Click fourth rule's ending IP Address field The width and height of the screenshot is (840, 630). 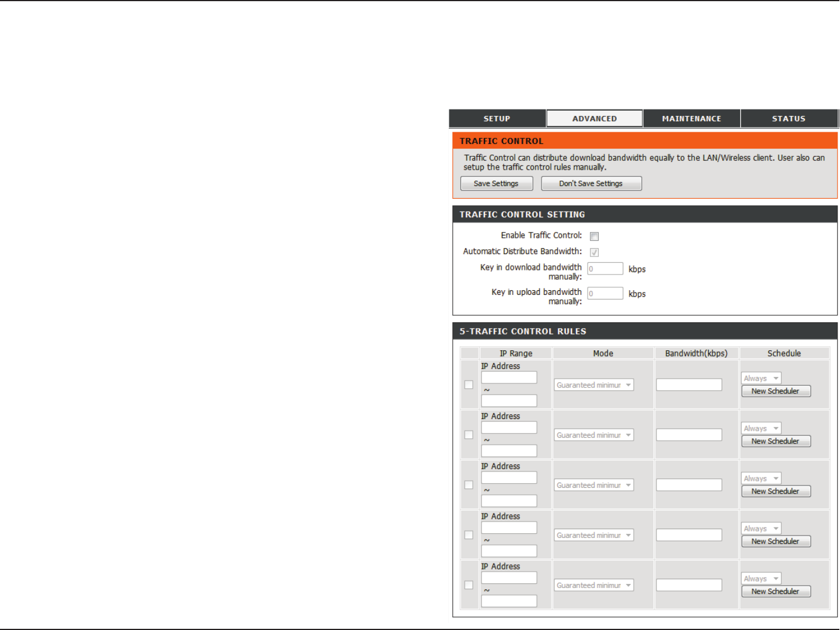509,551
